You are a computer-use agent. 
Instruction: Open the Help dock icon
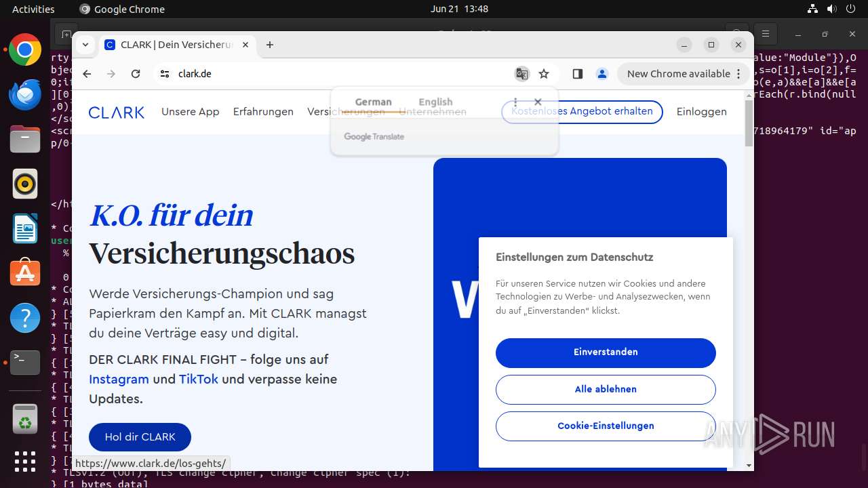[25, 317]
